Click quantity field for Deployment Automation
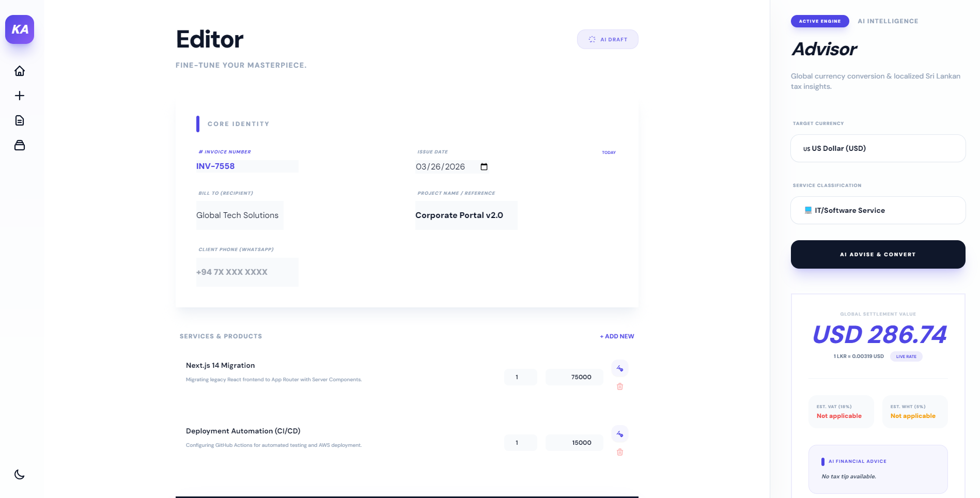 click(x=520, y=443)
